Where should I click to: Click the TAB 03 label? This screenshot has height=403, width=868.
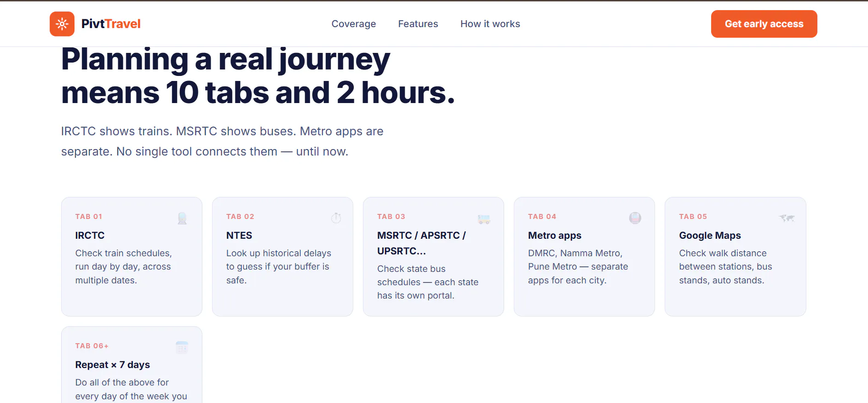[391, 217]
